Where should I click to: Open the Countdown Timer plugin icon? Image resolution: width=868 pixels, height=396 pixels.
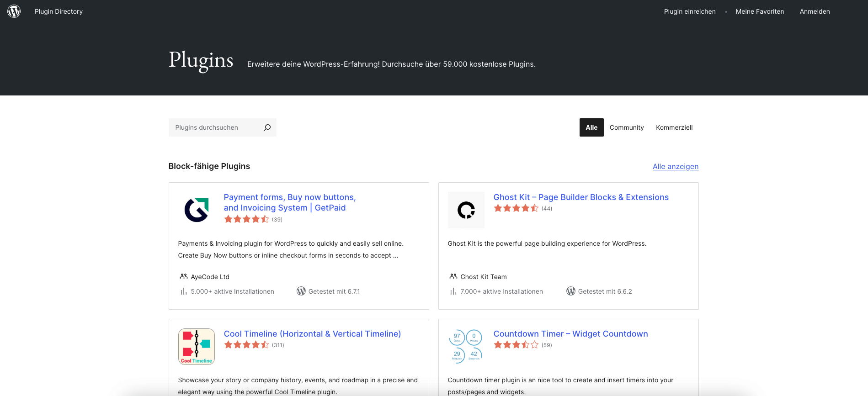[466, 347]
